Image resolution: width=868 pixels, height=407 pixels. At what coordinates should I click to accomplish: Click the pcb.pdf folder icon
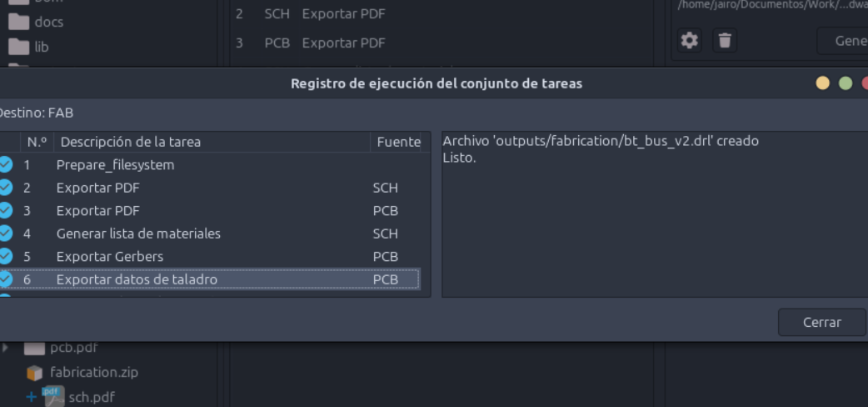coord(34,349)
